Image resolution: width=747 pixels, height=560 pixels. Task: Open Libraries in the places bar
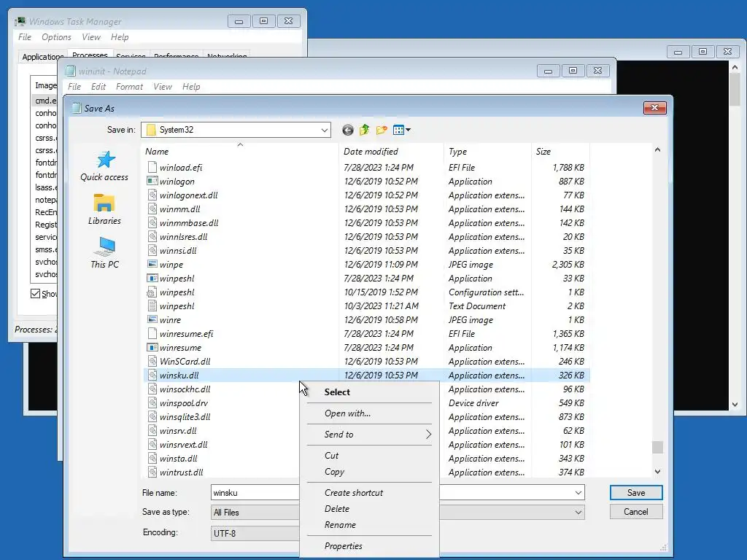coord(104,209)
